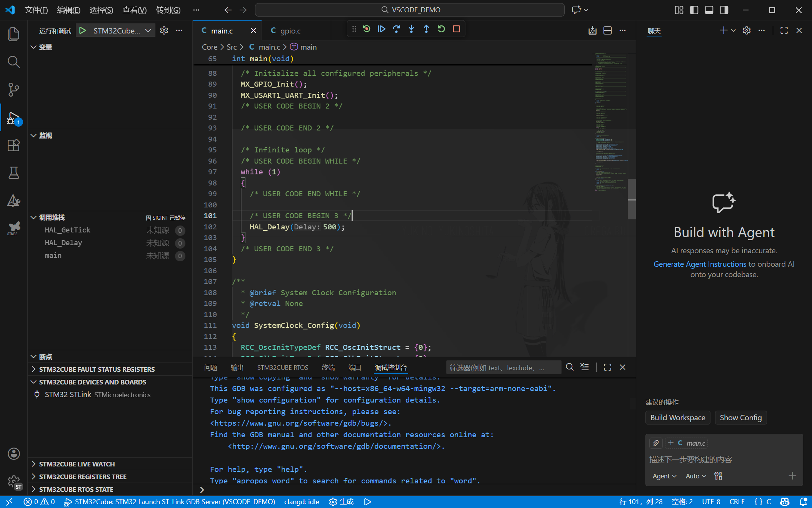Switch to the gpio.c editor tab
The width and height of the screenshot is (812, 508).
tap(290, 31)
